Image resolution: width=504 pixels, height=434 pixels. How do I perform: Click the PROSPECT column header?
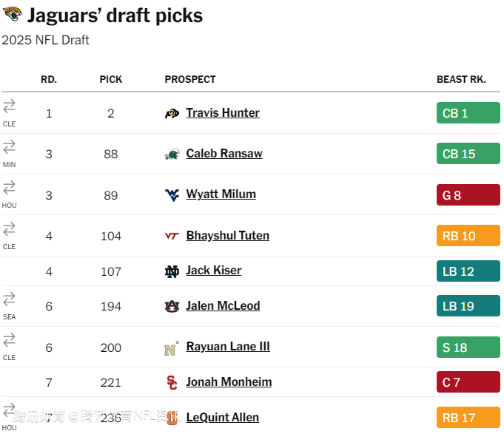(x=190, y=79)
